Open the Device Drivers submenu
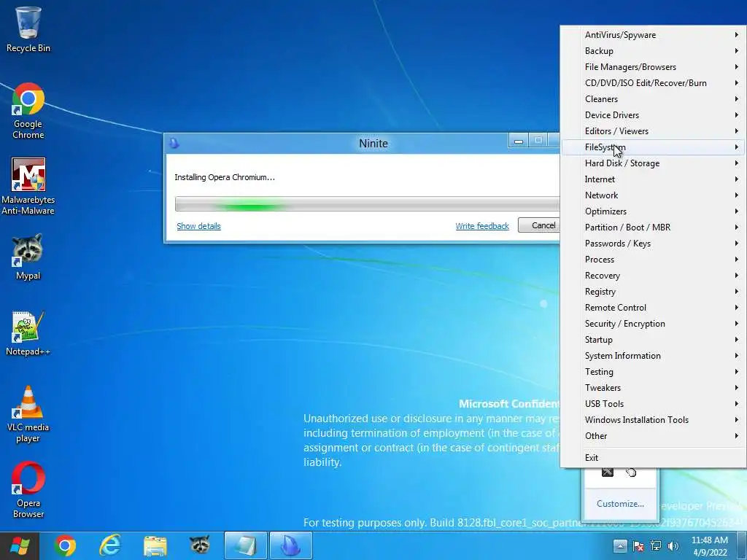Image resolution: width=747 pixels, height=560 pixels. 652,115
